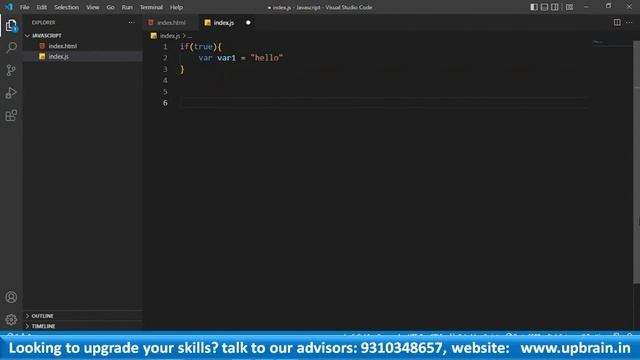640x360 pixels.
Task: Open Customize Layout icon
Action: [569, 7]
